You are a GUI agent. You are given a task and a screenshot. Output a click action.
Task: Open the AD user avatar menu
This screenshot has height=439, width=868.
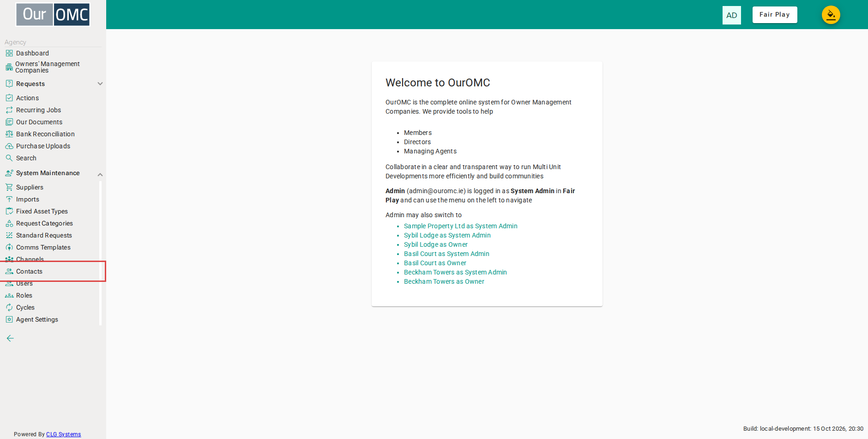click(x=732, y=15)
